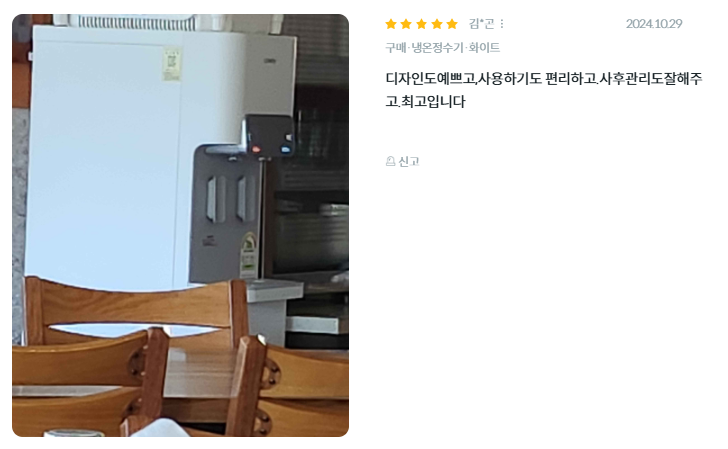Click the fourth rating star
The image size is (728, 449).
coord(437,24)
